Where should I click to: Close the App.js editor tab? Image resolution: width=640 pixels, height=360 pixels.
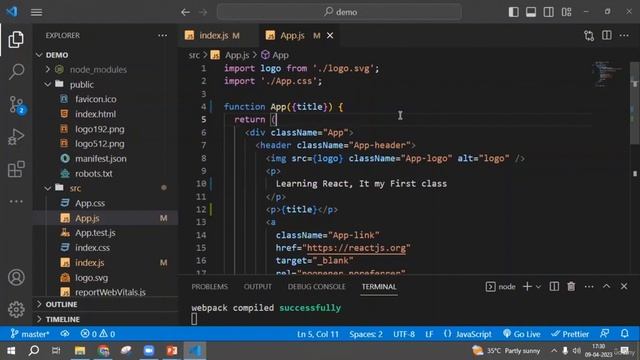tap(330, 36)
